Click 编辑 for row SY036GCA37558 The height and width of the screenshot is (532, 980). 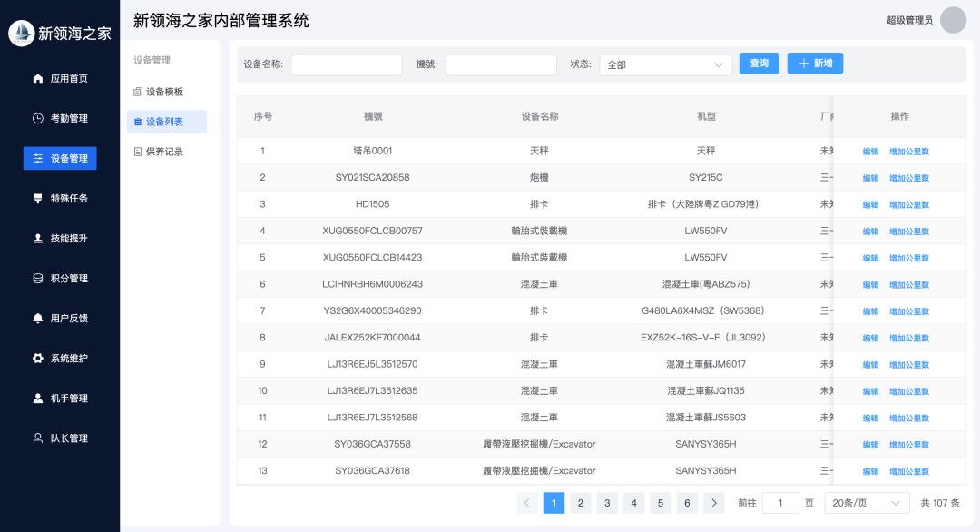[870, 445]
